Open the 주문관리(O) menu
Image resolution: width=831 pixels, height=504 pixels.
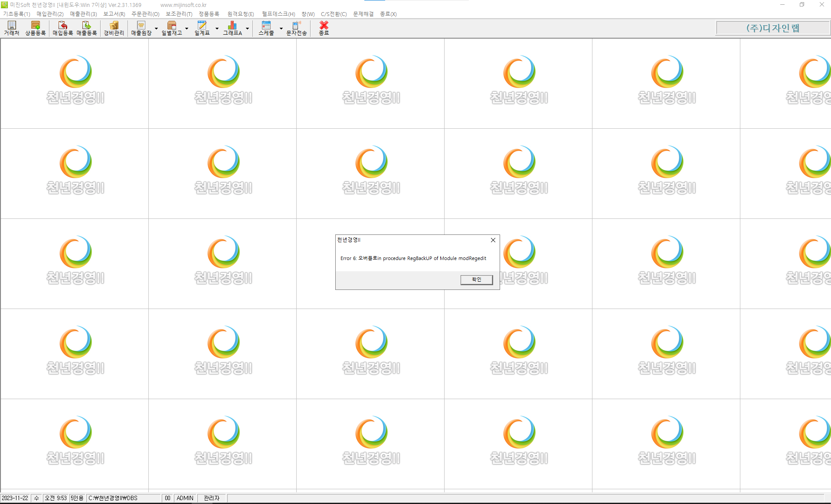[x=145, y=14]
